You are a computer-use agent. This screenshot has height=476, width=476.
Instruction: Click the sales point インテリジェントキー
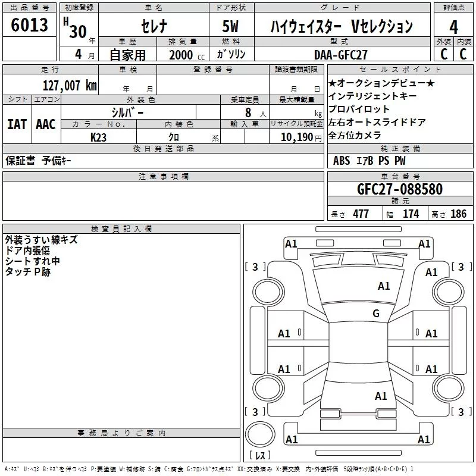point(372,96)
